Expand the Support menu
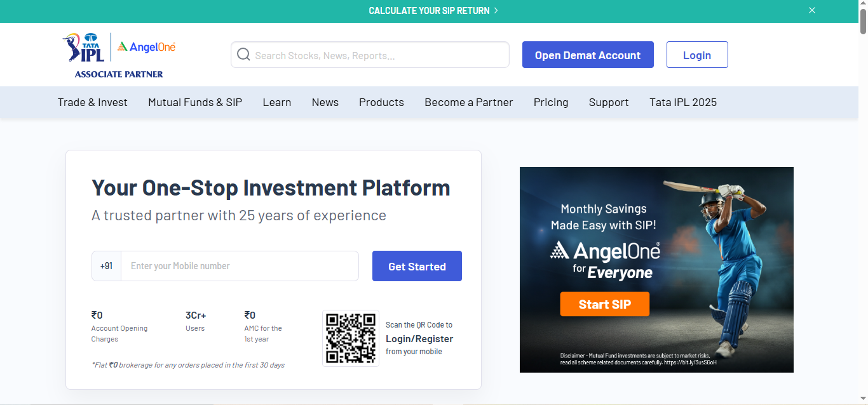This screenshot has width=868, height=405. pyautogui.click(x=608, y=102)
